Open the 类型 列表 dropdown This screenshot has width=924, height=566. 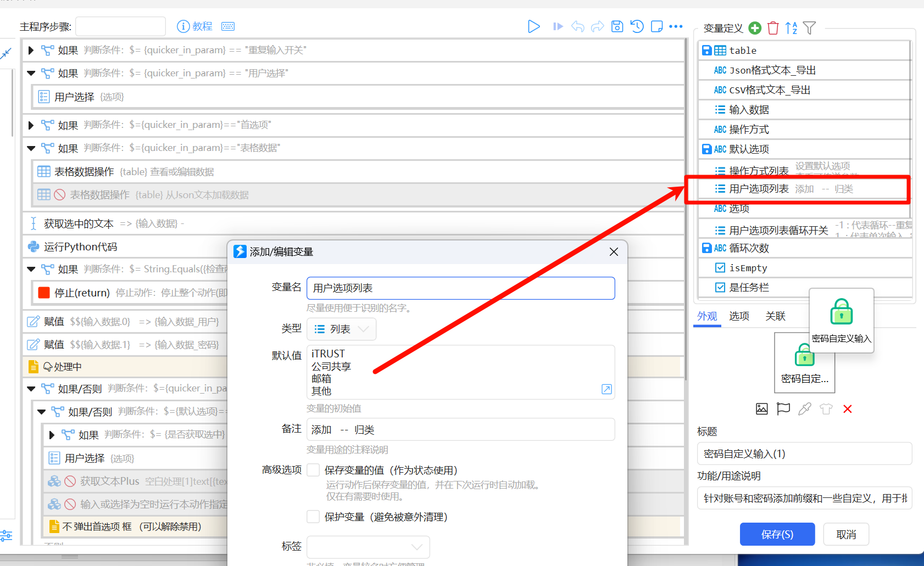pyautogui.click(x=341, y=329)
